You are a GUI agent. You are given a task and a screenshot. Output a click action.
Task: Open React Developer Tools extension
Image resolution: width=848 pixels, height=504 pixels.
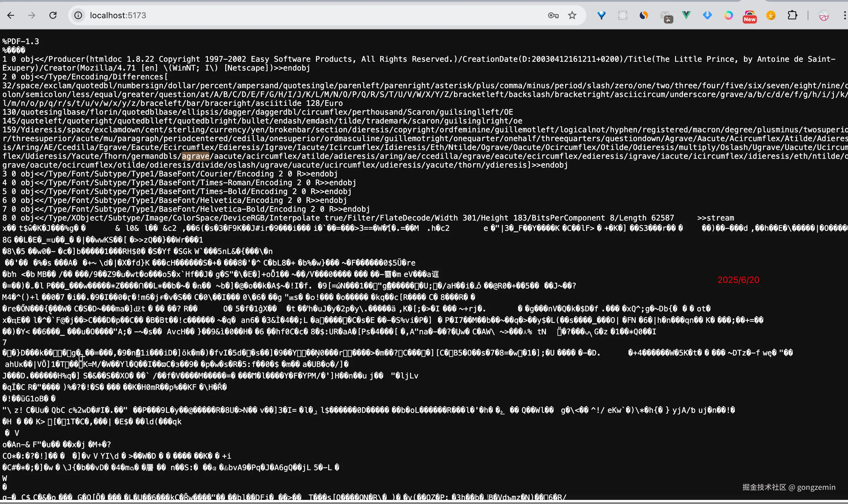pos(622,15)
